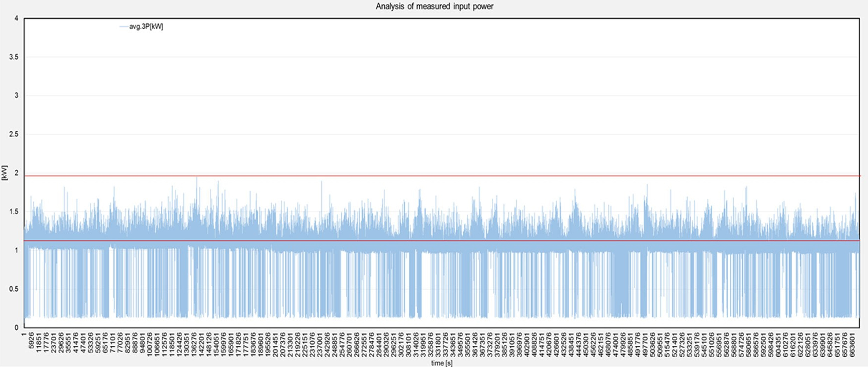Click the chart title 'Analysis of measured input power'
Viewport: 868px width, 367px height.
click(x=434, y=6)
